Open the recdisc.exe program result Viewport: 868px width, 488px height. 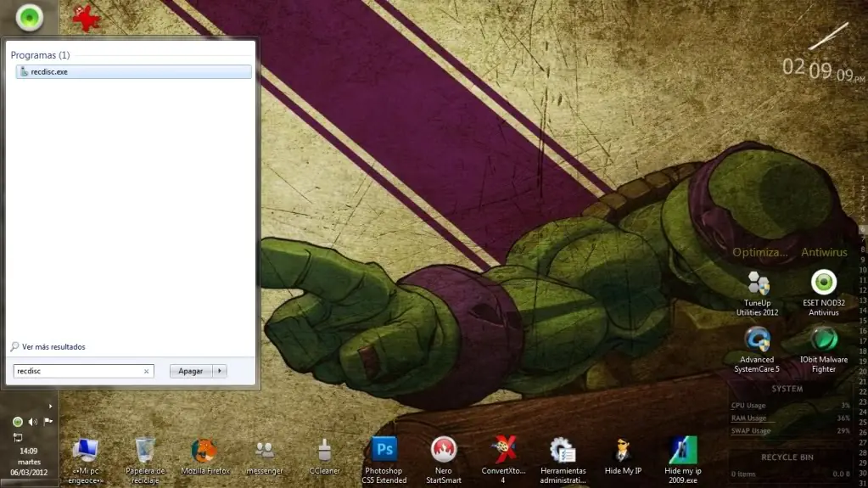tap(133, 72)
